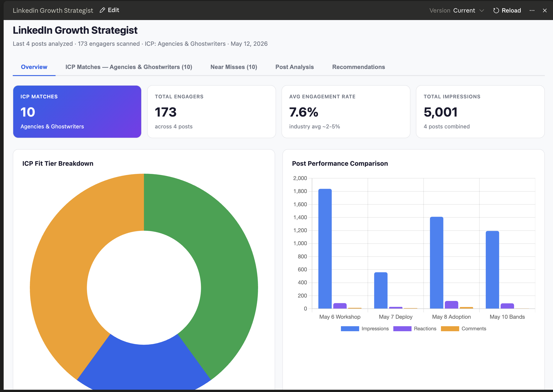Click the chevron beside Current version
553x392 pixels.
tap(482, 11)
